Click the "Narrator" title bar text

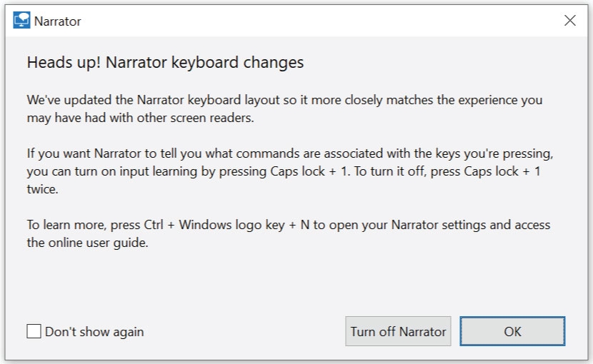(x=58, y=21)
